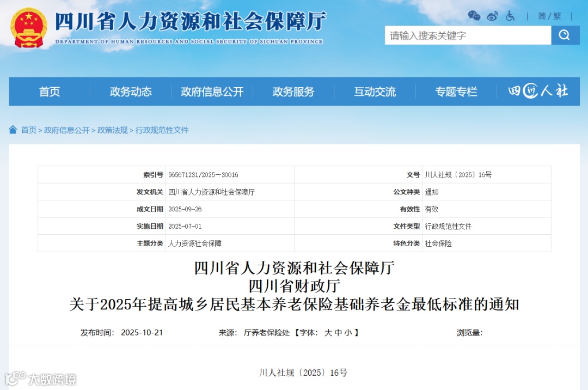The image size is (588, 390).
Task: Open the 互动交流 dropdown menu
Action: 374,92
